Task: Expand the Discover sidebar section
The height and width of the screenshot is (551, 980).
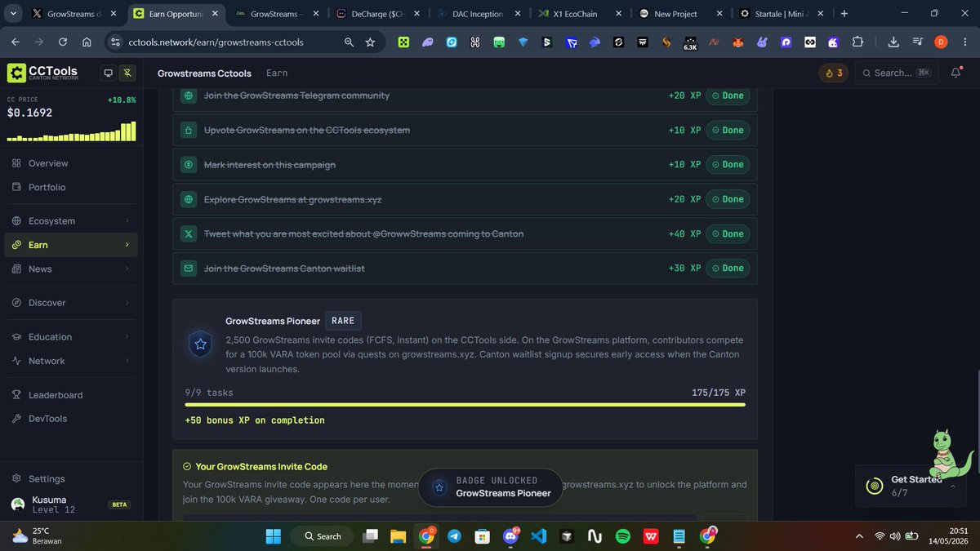Action: coord(71,303)
